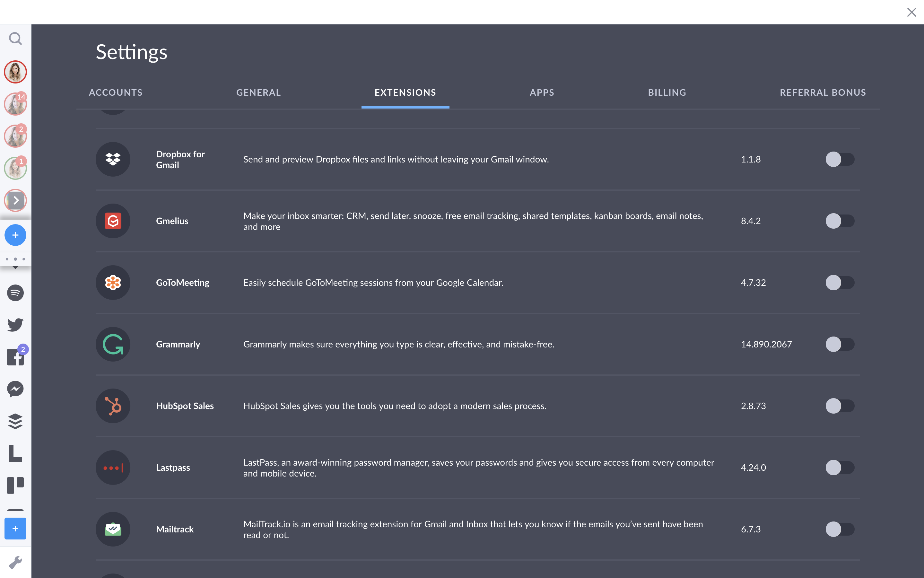Open the account avatar with 1 notification
The width and height of the screenshot is (924, 578).
click(15, 168)
